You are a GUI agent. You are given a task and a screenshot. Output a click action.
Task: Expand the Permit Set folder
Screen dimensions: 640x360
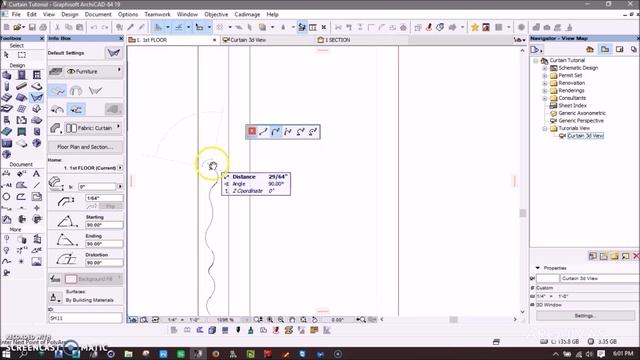point(544,76)
